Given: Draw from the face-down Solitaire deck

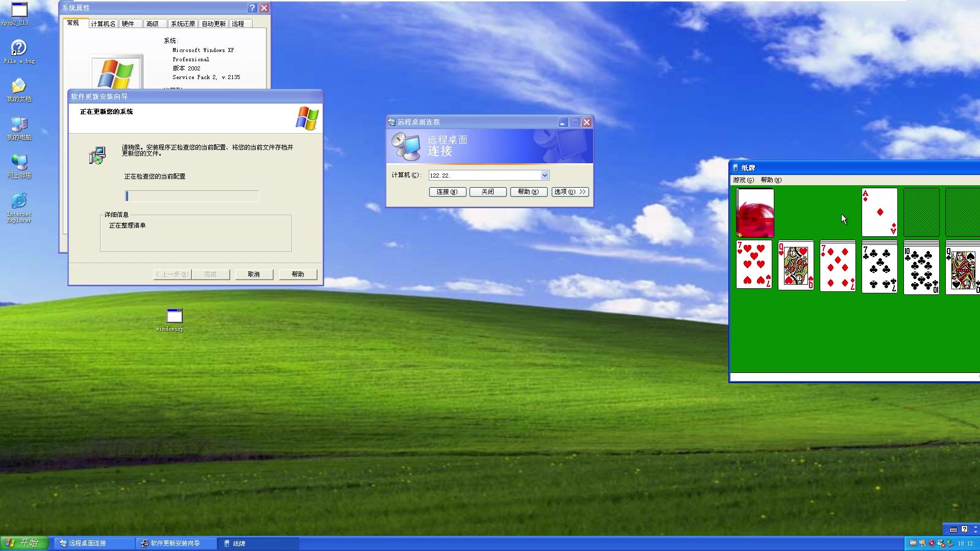Looking at the screenshot, I should tap(755, 212).
